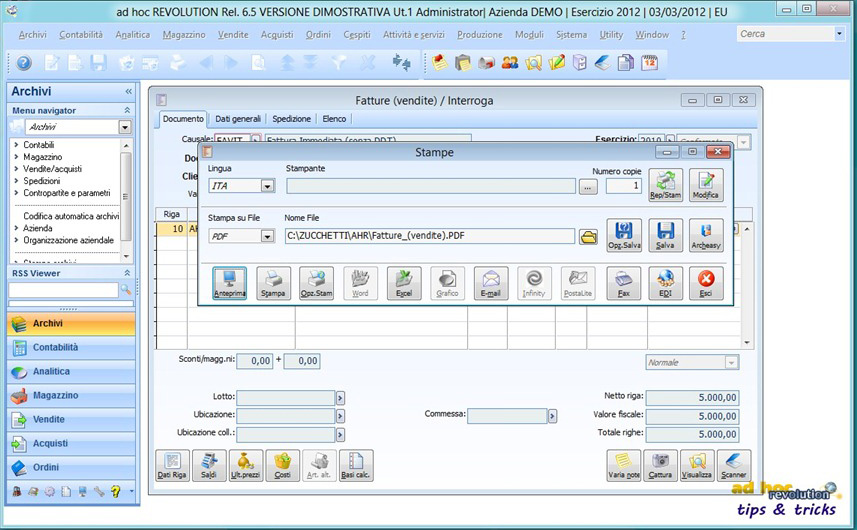
Task: Click the Dati Riga button
Action: click(172, 466)
